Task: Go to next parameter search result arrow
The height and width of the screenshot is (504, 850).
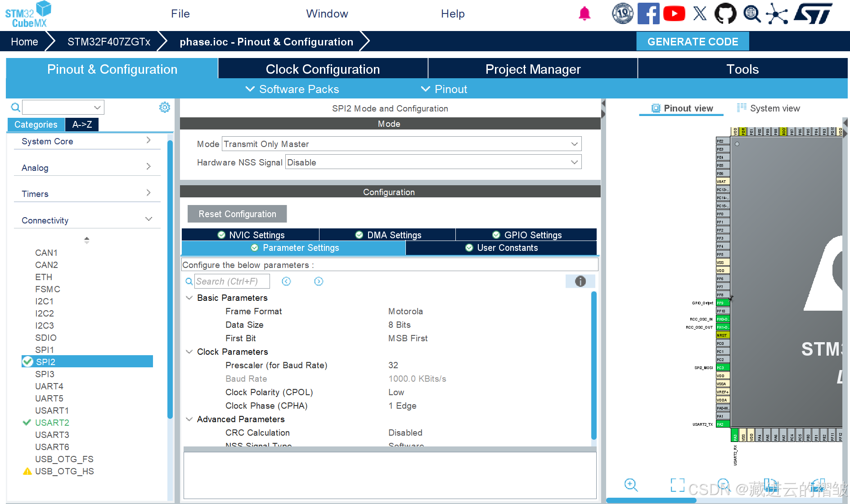Action: (x=319, y=281)
